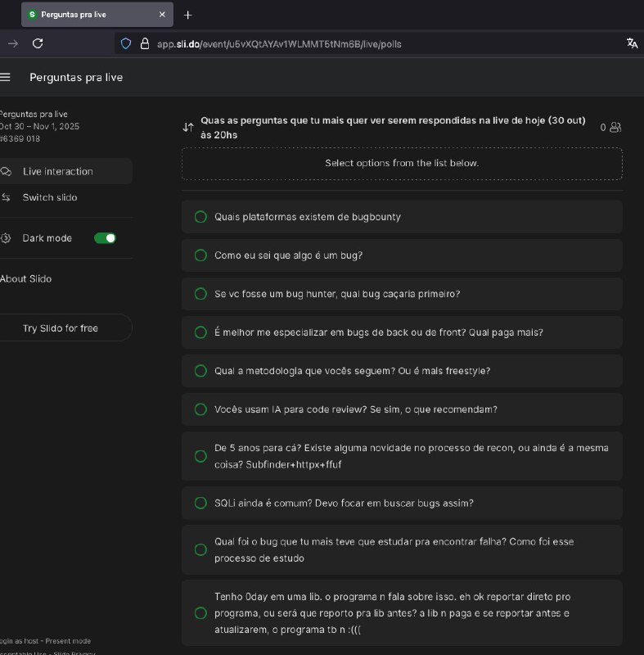Select option about bug que mais teve que estudar

(402, 549)
